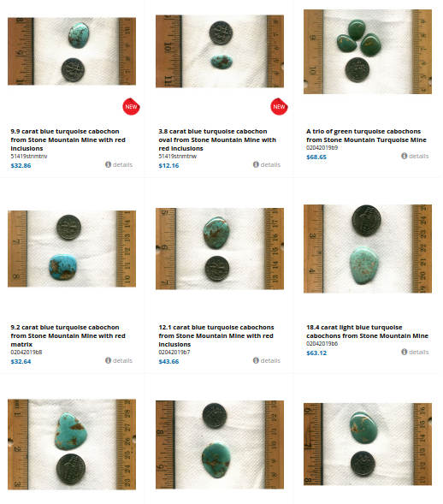View the 9.2 carat bright blue cabochon photo
Screen dimensions: 443x504
pos(72,249)
